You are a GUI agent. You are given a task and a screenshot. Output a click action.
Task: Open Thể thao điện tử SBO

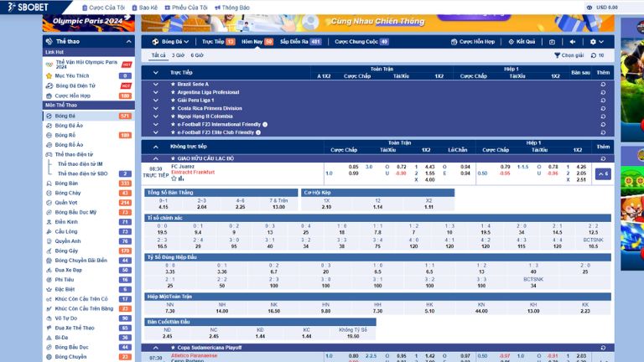point(82,173)
